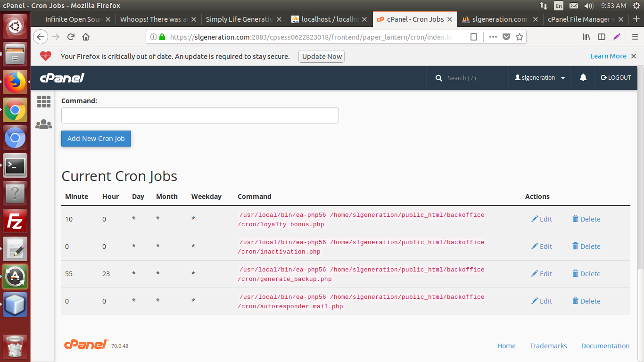This screenshot has width=644, height=362.
Task: Click the browser home icon
Action: tap(86, 37)
